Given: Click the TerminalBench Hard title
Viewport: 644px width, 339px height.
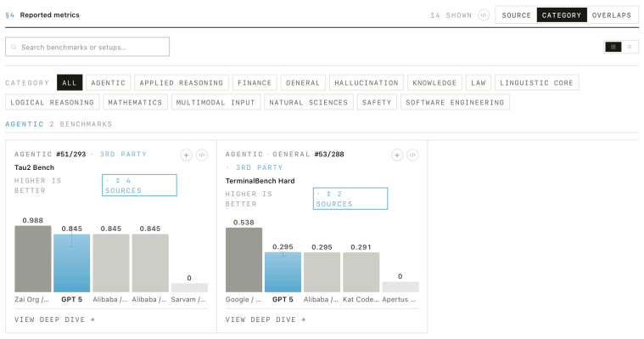Looking at the screenshot, I should click(260, 181).
